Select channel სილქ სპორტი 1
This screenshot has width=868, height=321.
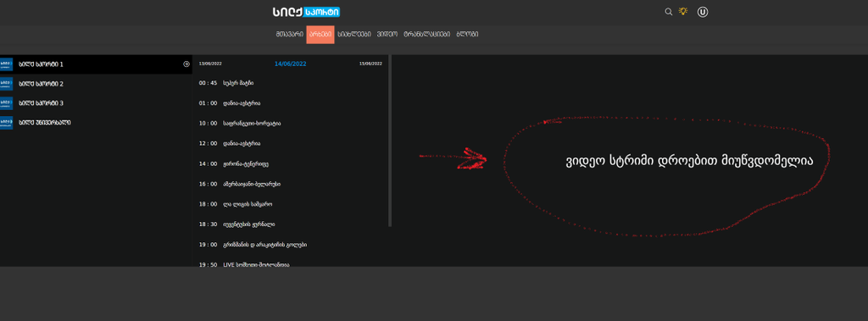point(96,64)
